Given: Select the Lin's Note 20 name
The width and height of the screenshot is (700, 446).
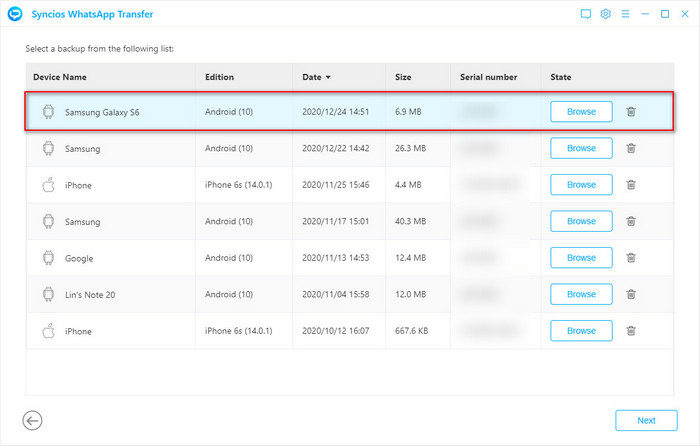Looking at the screenshot, I should 90,295.
